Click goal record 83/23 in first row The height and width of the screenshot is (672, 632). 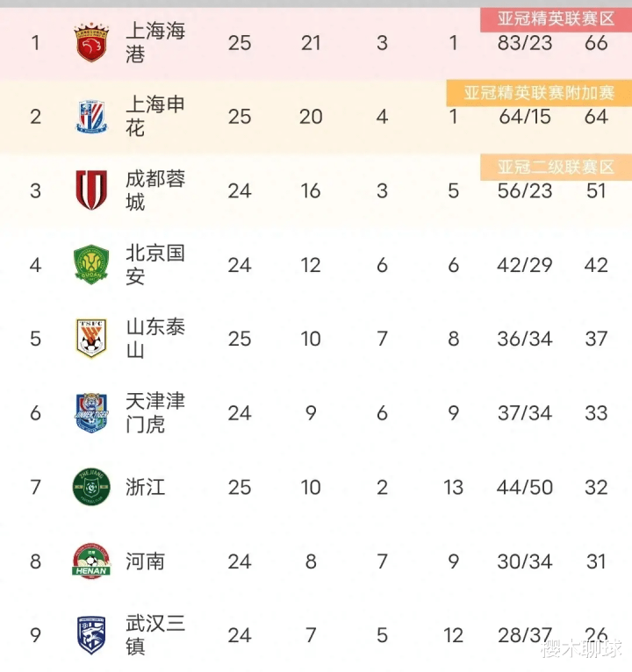coord(525,43)
